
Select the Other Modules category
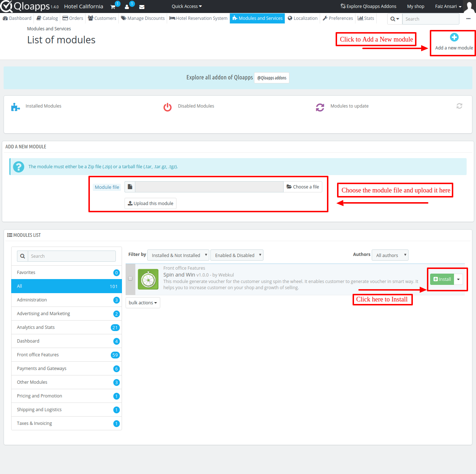point(67,382)
